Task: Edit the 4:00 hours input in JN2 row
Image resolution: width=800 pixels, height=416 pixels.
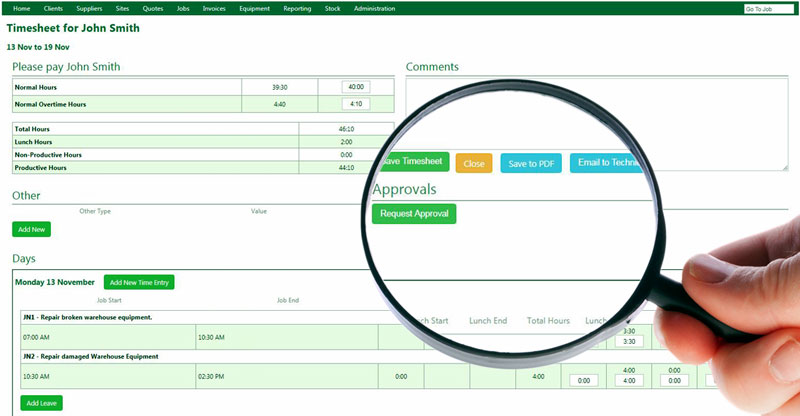Action: [629, 380]
